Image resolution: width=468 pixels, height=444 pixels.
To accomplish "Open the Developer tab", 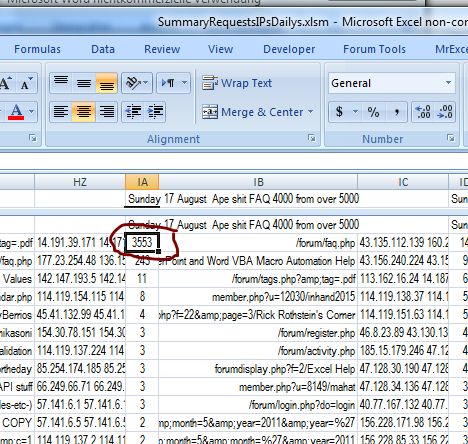I will [289, 49].
